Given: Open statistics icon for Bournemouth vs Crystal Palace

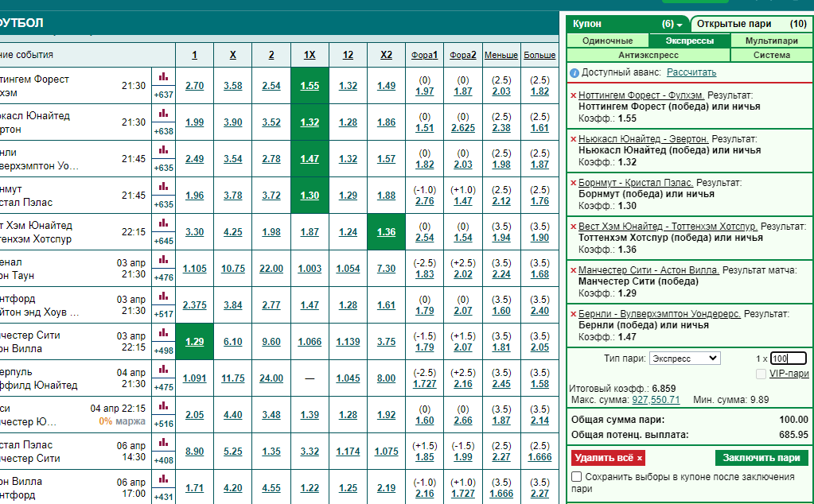Looking at the screenshot, I should coord(164,187).
